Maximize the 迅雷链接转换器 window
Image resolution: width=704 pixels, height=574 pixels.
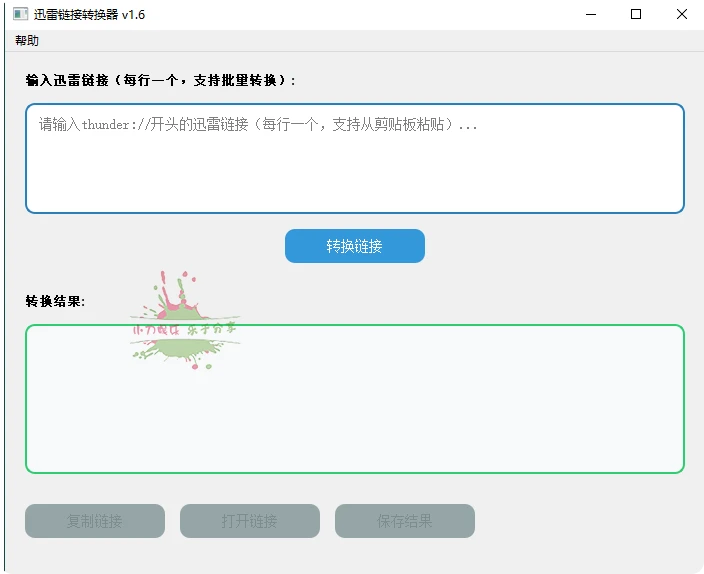636,14
